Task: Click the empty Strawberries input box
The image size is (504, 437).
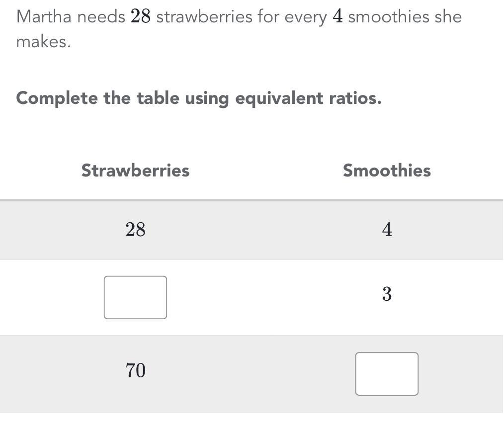Action: pyautogui.click(x=135, y=297)
